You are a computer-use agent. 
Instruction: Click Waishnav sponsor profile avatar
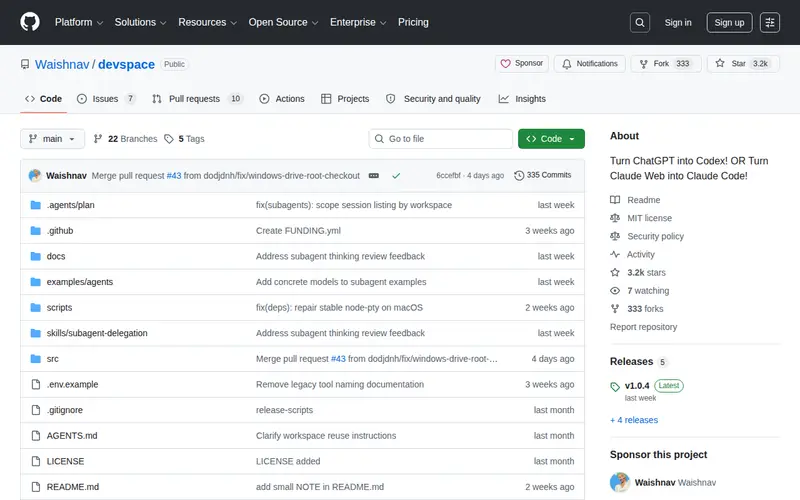click(x=619, y=482)
